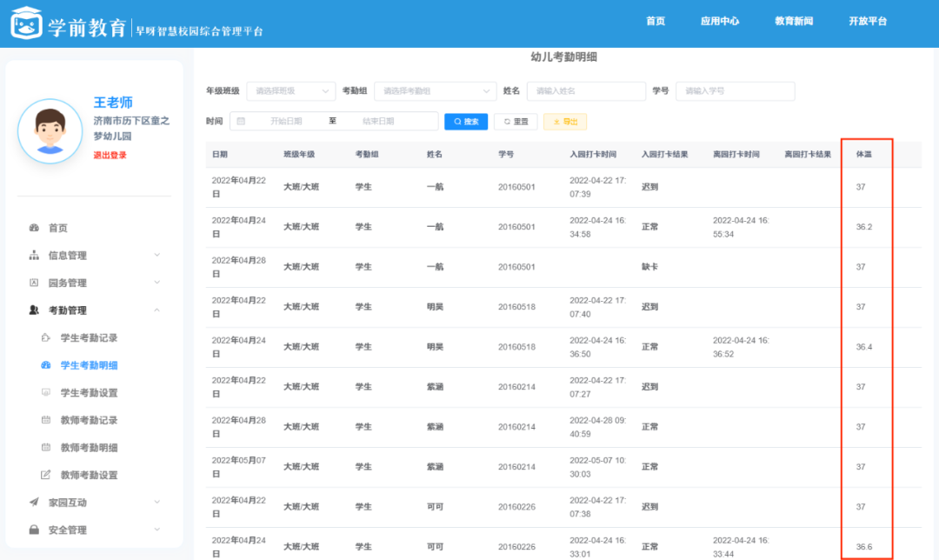
Task: Click the 日期 column header
Action: pos(220,154)
